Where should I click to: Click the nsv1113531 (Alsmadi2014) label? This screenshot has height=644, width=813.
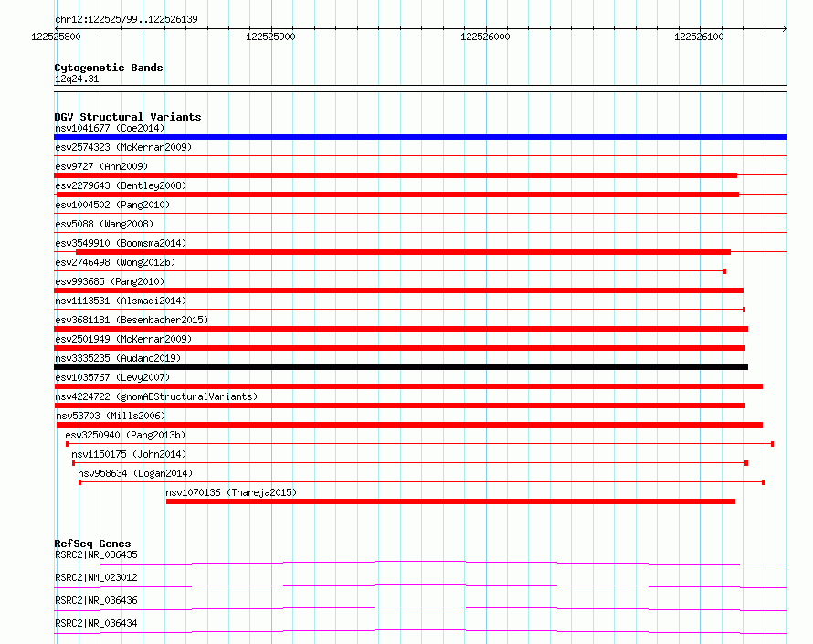pos(121,301)
